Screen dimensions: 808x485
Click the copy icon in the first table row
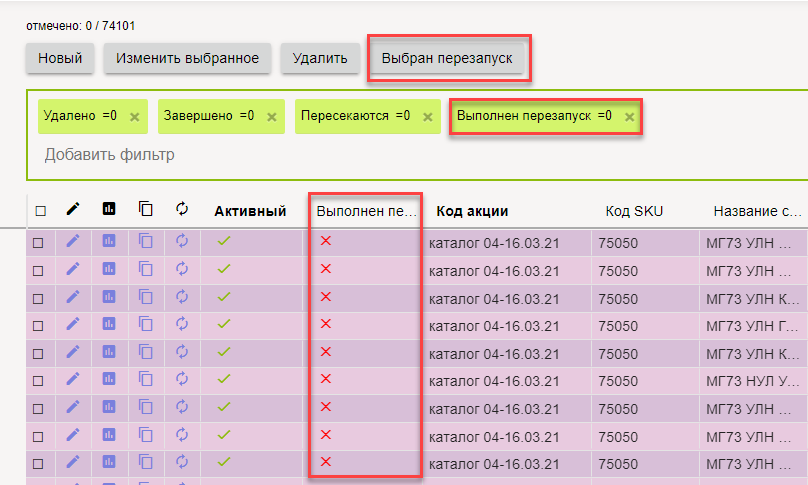[145, 242]
